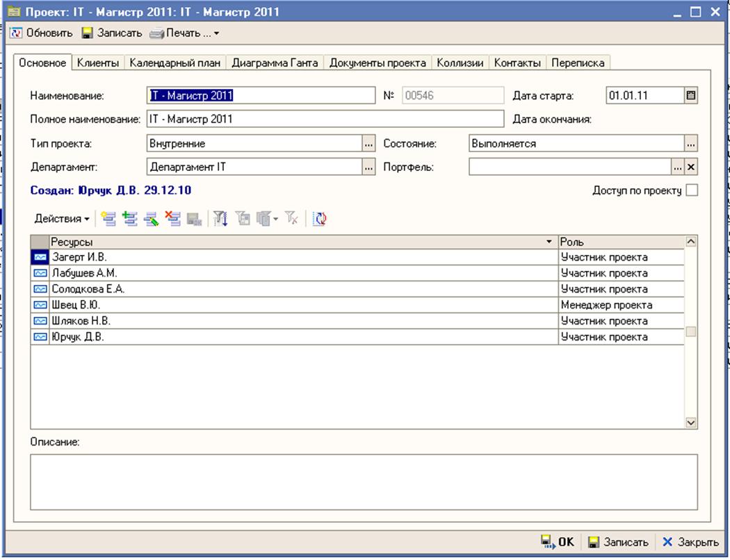Click the Полное наименование input field

click(325, 119)
